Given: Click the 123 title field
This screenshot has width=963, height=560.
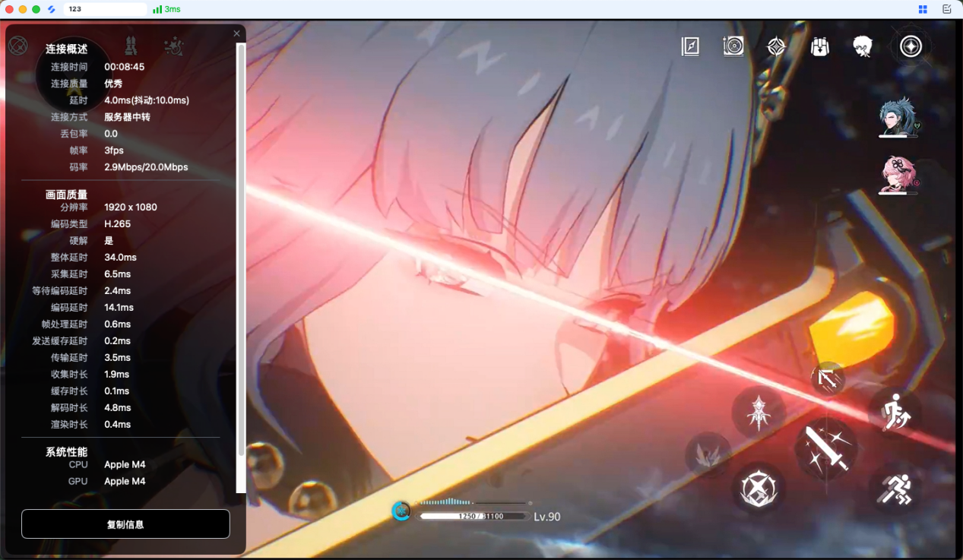Looking at the screenshot, I should (x=106, y=9).
